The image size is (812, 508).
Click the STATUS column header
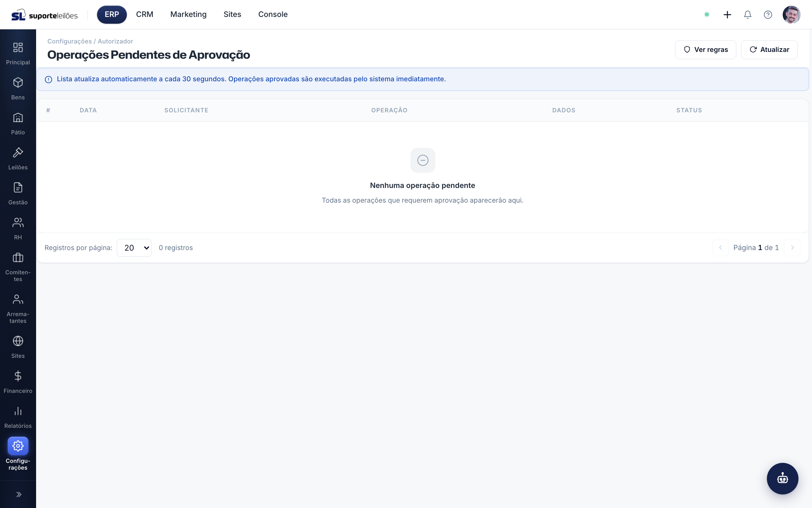pyautogui.click(x=689, y=110)
